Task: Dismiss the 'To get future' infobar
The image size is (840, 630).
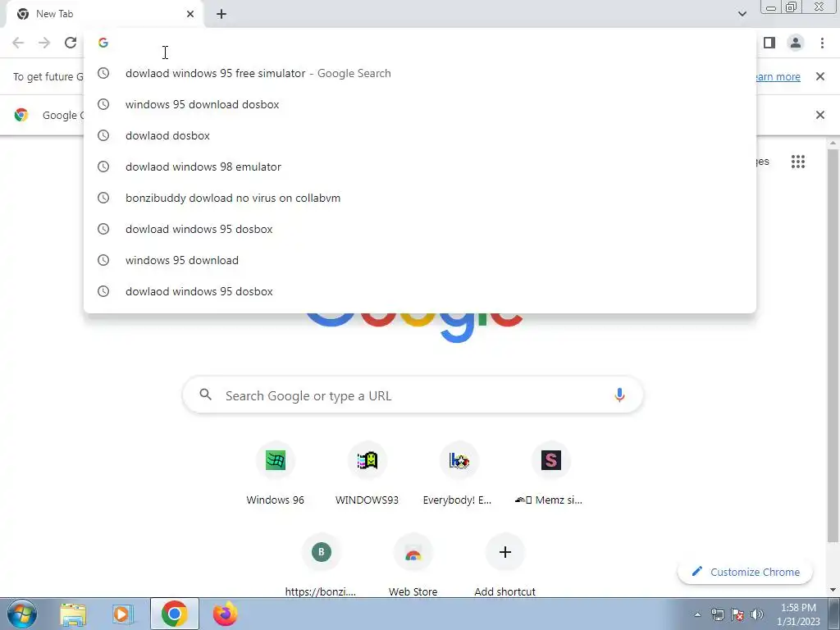Action: [819, 76]
